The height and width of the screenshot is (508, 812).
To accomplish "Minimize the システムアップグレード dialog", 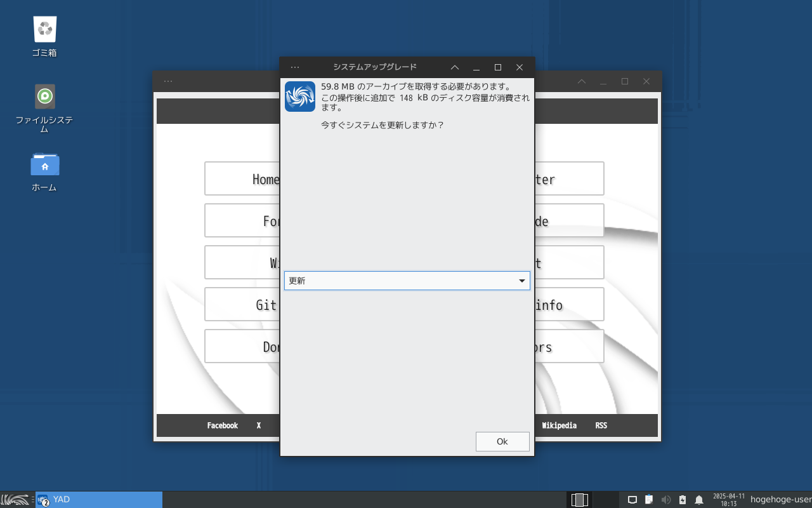I will pyautogui.click(x=476, y=67).
